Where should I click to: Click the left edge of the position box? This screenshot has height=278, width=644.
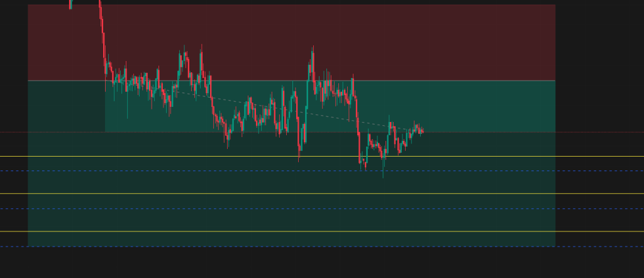coord(28,125)
